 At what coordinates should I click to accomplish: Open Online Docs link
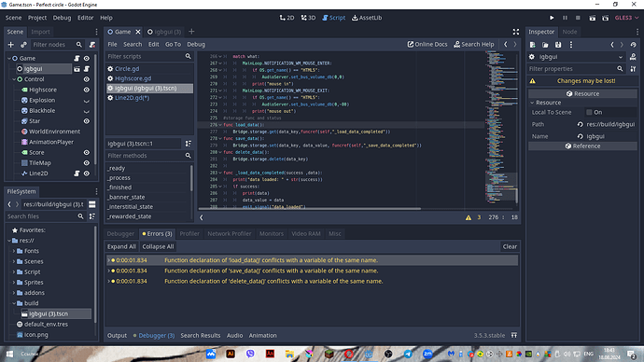427,45
